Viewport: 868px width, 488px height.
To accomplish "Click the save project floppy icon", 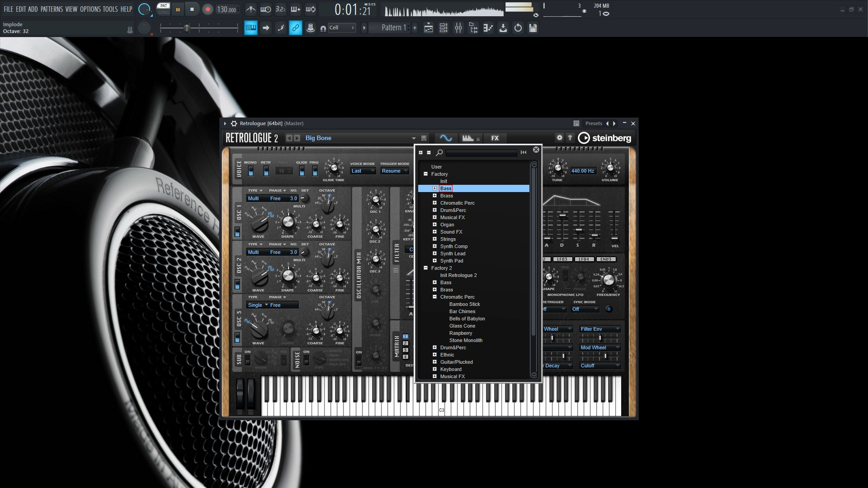I will tap(533, 28).
